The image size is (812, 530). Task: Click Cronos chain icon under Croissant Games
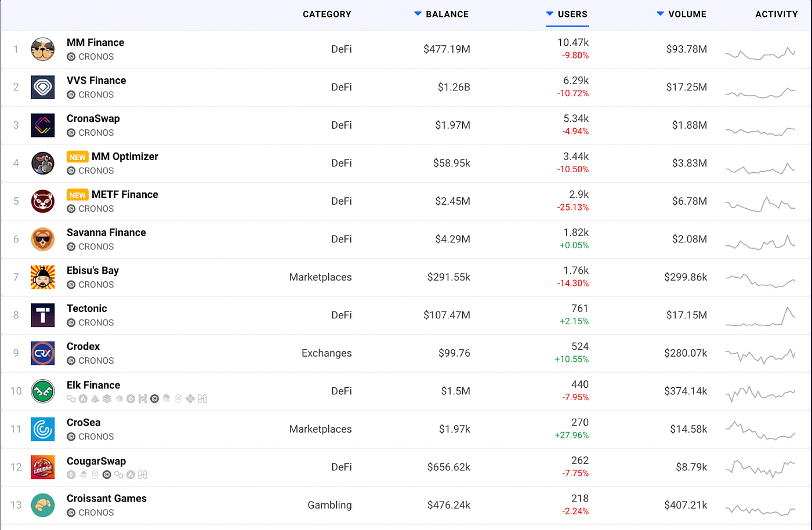(x=71, y=513)
